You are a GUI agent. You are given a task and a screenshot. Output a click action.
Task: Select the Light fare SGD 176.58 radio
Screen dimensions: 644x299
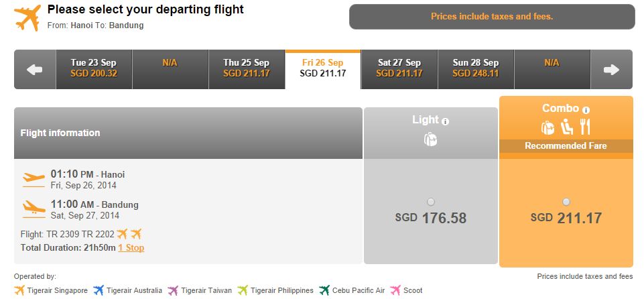[x=430, y=202]
